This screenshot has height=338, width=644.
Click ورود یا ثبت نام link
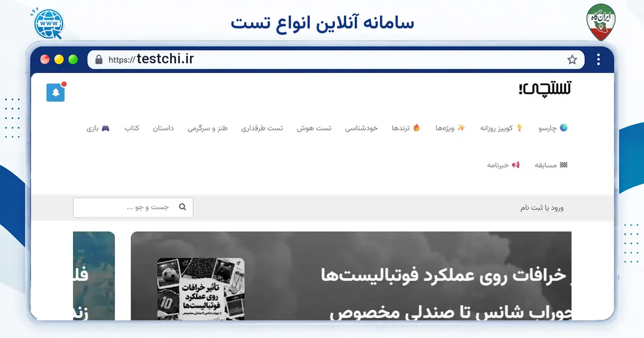point(542,208)
